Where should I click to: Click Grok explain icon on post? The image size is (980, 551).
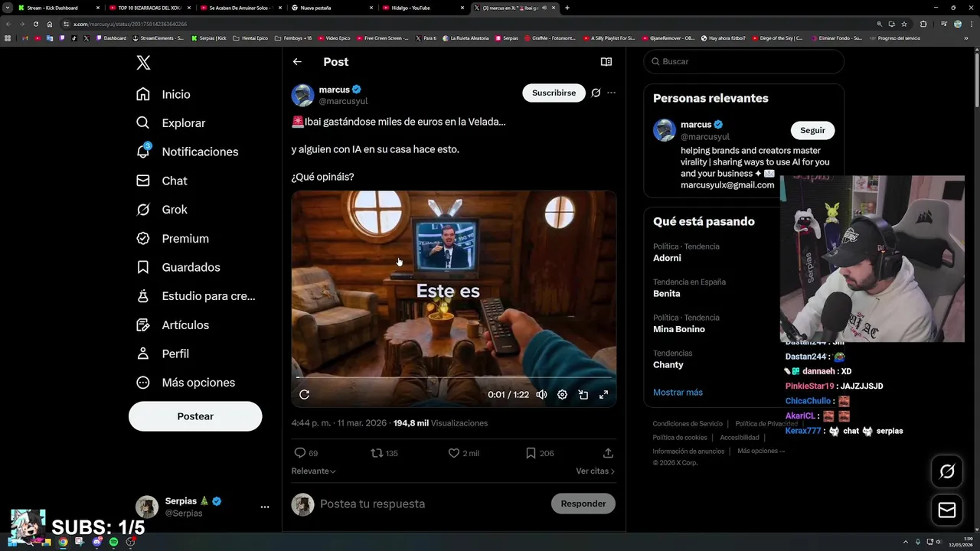tap(596, 93)
